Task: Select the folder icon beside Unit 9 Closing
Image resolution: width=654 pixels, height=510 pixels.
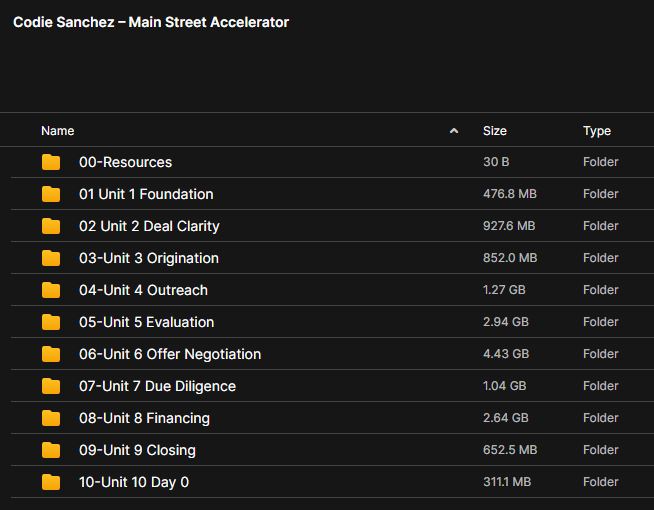Action: pyautogui.click(x=51, y=450)
